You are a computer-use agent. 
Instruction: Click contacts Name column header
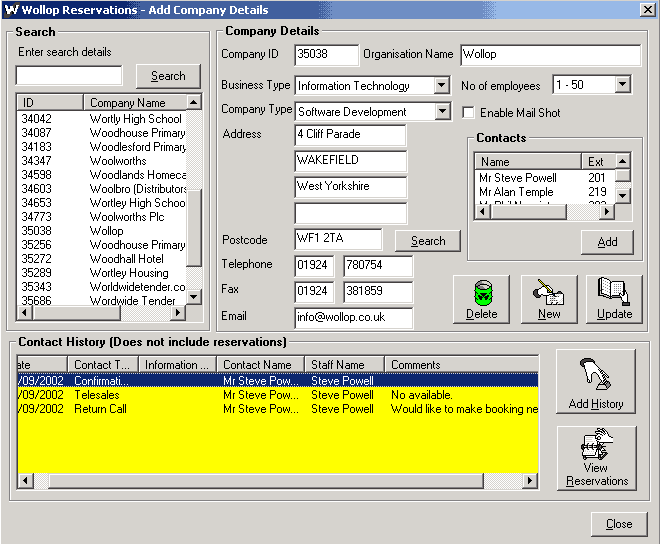[528, 162]
